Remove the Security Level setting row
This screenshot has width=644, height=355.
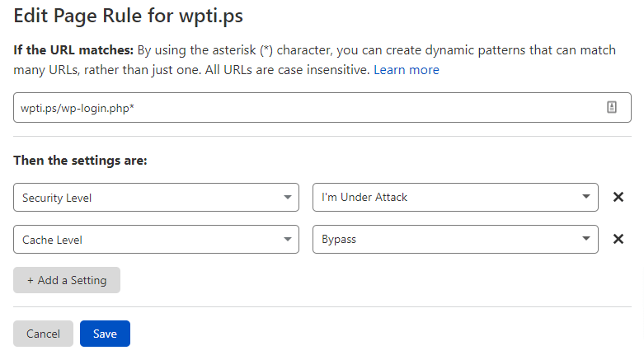(618, 197)
